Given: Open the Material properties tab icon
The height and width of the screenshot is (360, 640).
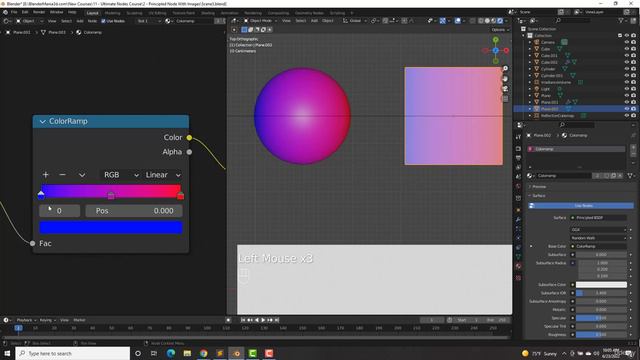Looking at the screenshot, I should point(518,266).
